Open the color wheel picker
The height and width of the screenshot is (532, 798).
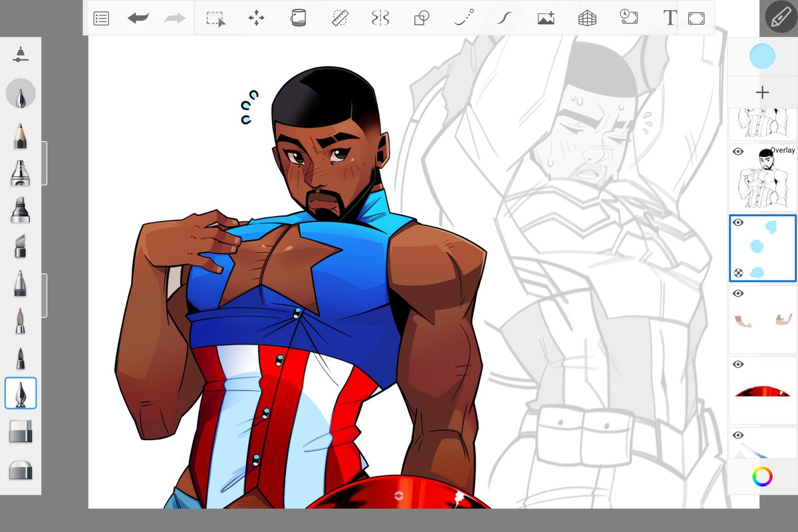pyautogui.click(x=763, y=476)
